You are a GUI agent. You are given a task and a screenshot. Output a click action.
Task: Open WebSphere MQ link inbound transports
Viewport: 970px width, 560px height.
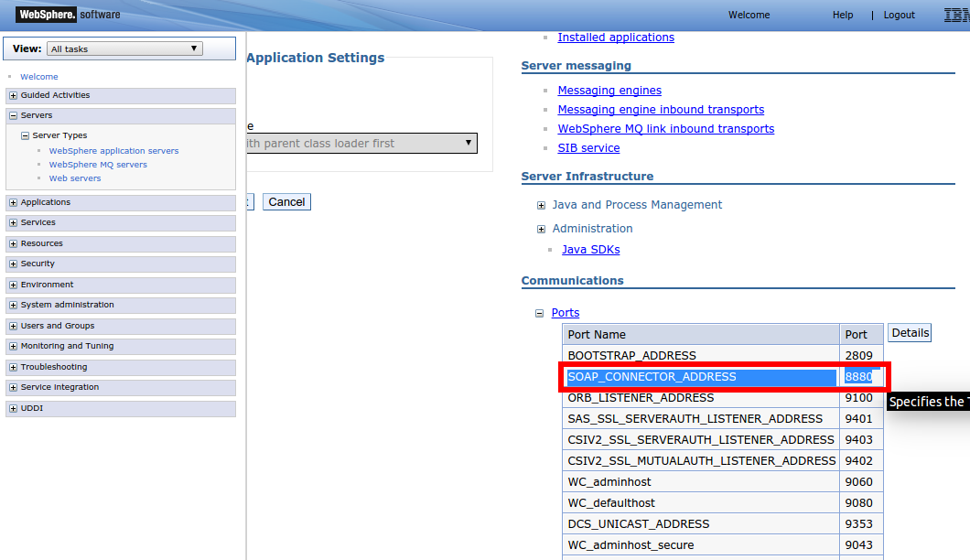665,129
